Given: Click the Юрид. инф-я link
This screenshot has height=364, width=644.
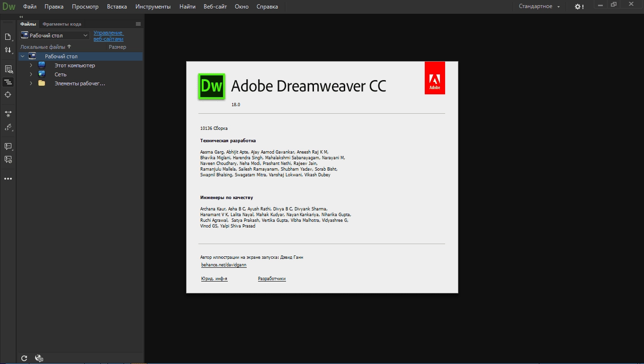Looking at the screenshot, I should (214, 279).
